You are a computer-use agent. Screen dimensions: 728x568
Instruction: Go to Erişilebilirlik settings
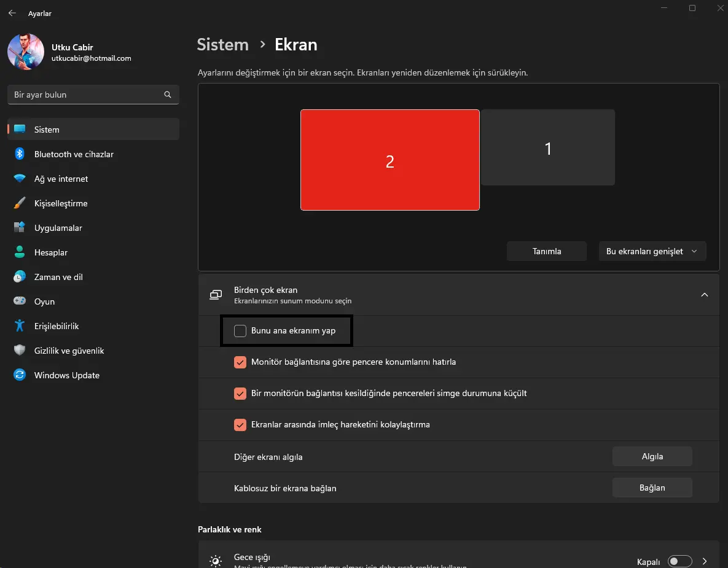[x=93, y=326]
